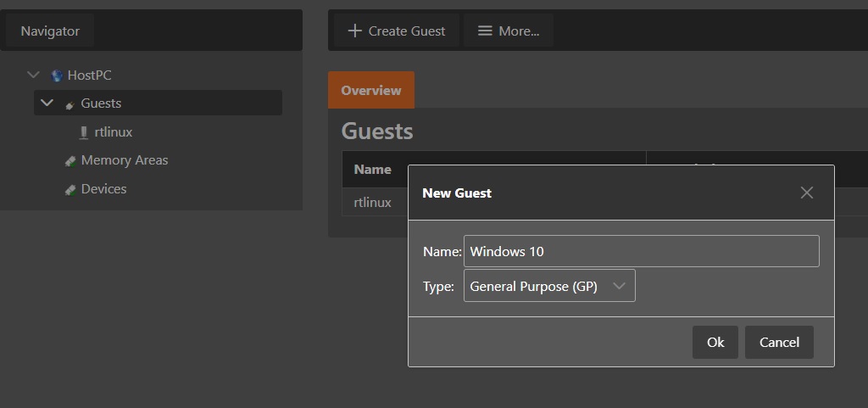Confirm the new guest with Ok
868x408 pixels.
point(715,342)
